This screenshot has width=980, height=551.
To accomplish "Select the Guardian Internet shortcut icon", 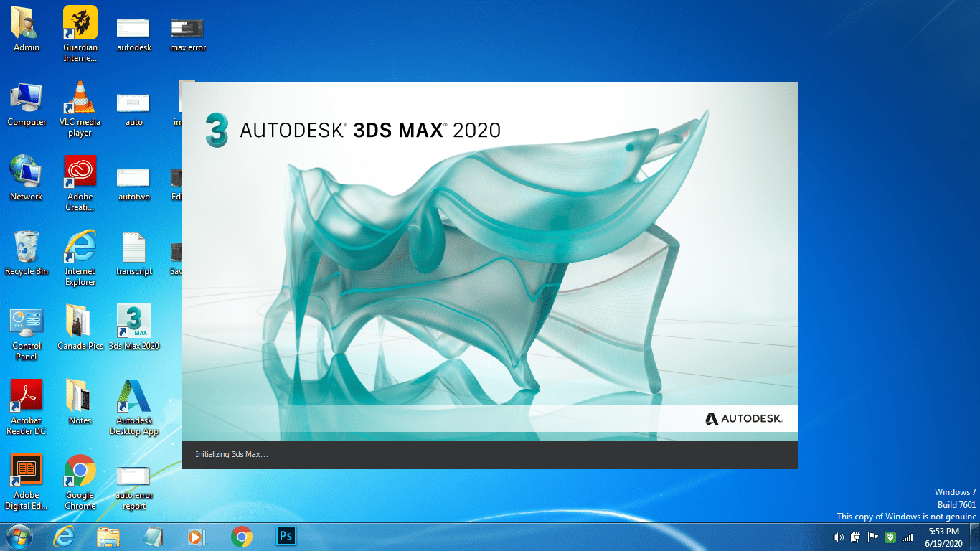I will (x=80, y=34).
